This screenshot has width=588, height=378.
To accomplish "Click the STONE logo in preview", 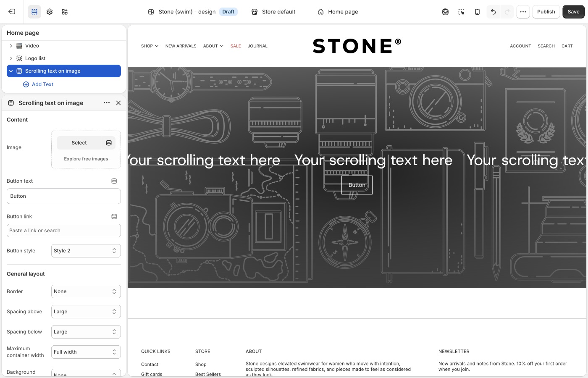I will point(357,46).
